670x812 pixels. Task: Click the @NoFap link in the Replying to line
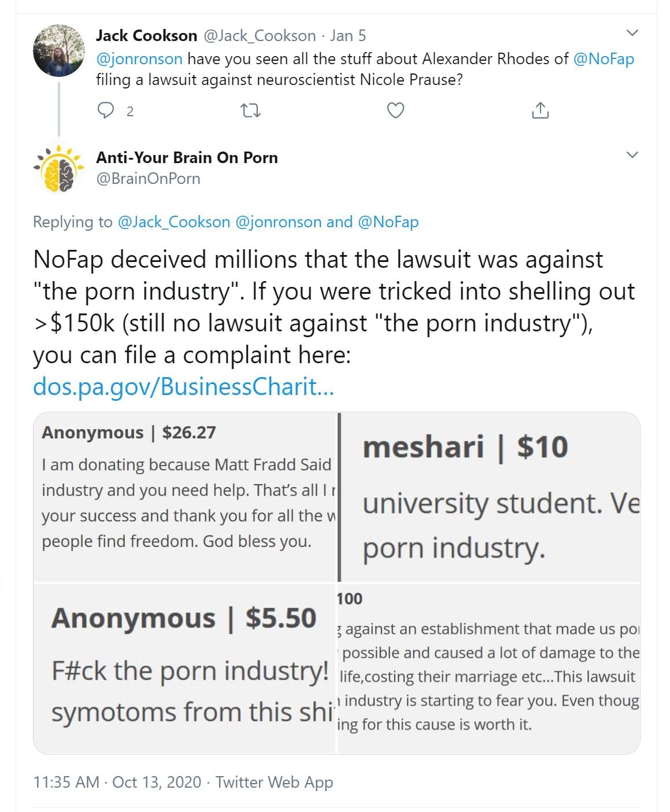(388, 222)
